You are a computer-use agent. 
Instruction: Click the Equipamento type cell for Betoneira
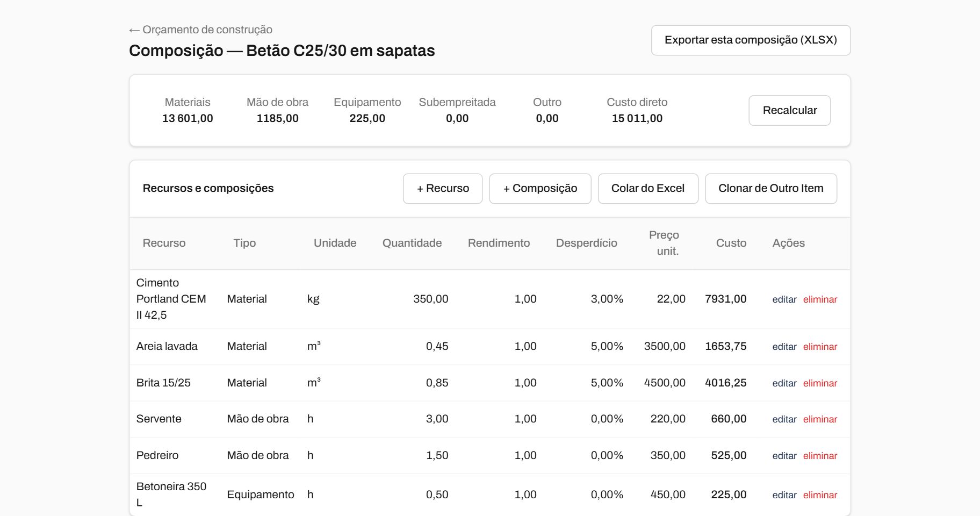point(261,494)
